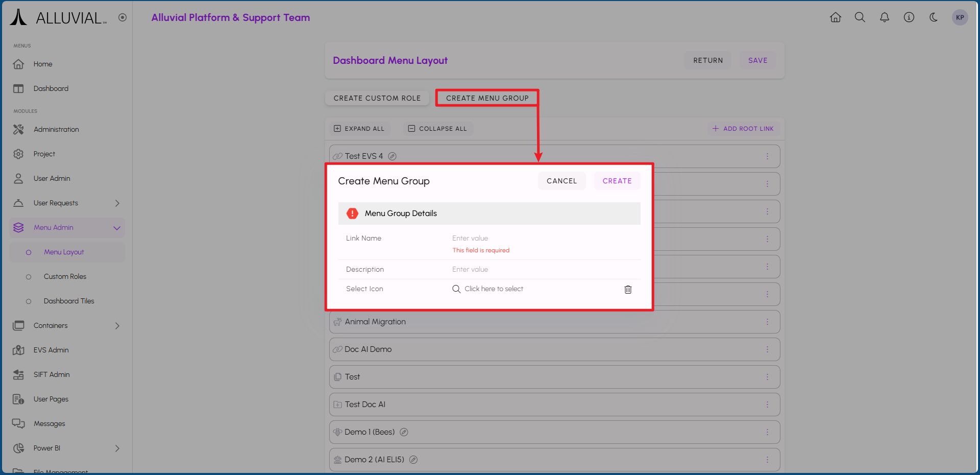Open Administration module in sidebar

(56, 130)
